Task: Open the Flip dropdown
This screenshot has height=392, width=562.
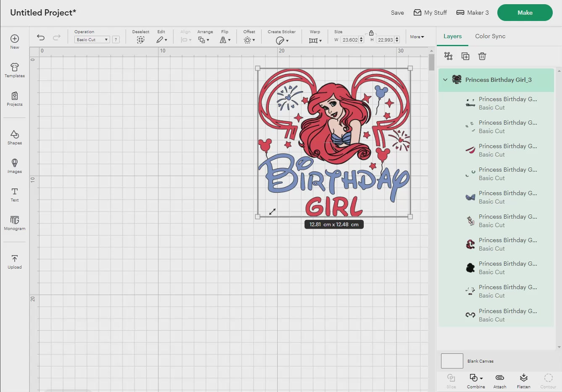Action: pyautogui.click(x=225, y=40)
